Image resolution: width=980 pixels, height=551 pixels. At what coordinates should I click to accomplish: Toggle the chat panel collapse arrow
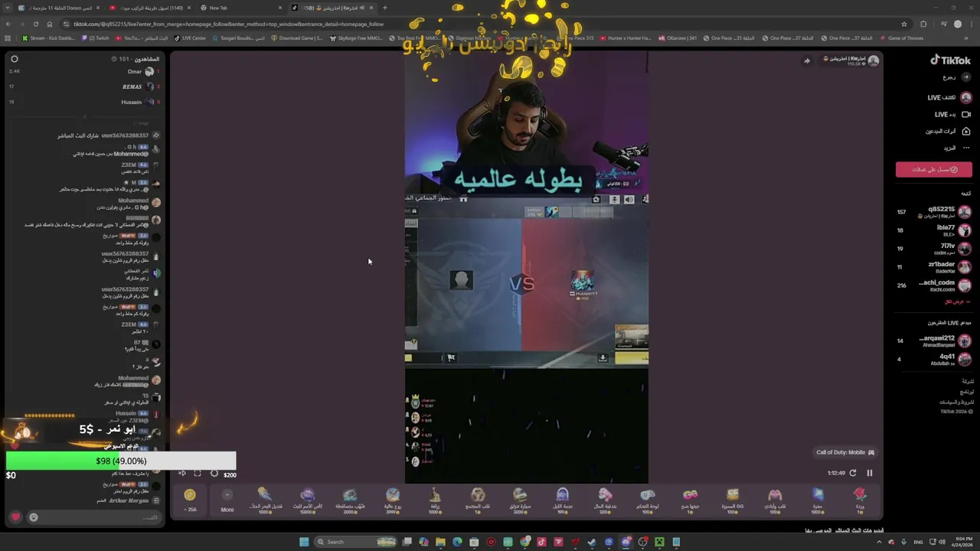[x=182, y=474]
